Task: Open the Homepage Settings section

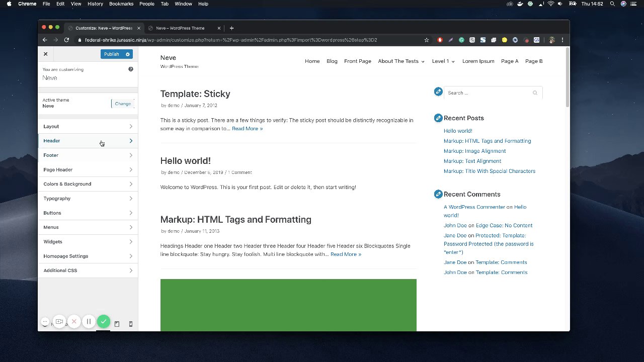Action: point(88,256)
